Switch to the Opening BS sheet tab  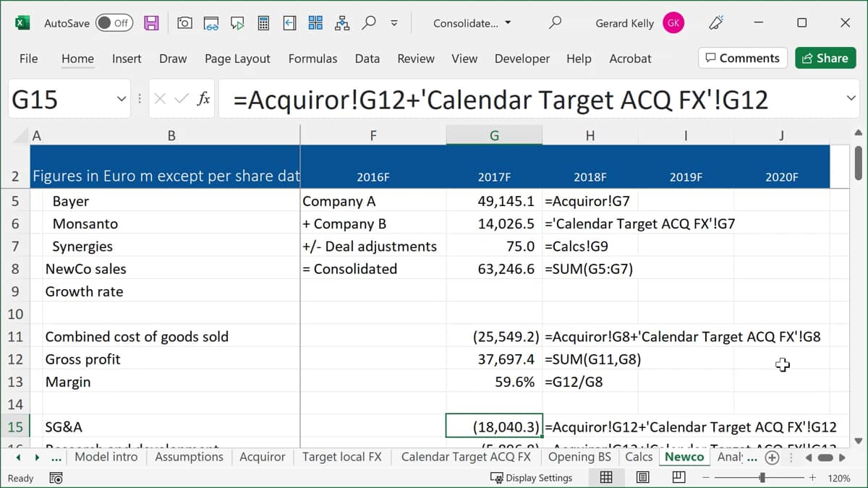[579, 457]
